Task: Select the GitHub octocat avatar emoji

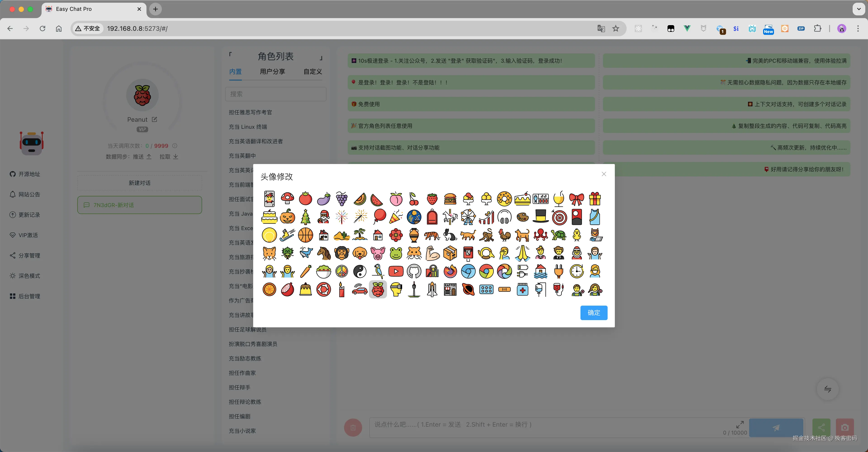Action: click(414, 271)
